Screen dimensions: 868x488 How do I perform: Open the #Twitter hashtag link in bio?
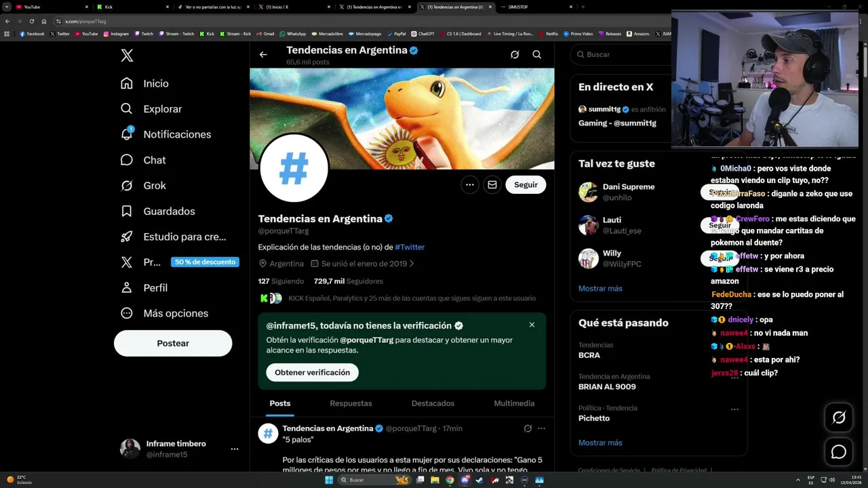click(x=410, y=247)
